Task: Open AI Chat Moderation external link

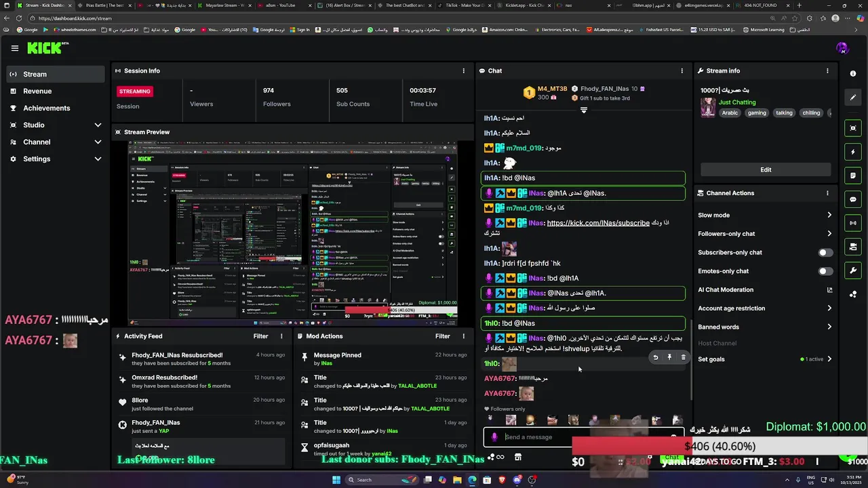Action: [829, 290]
